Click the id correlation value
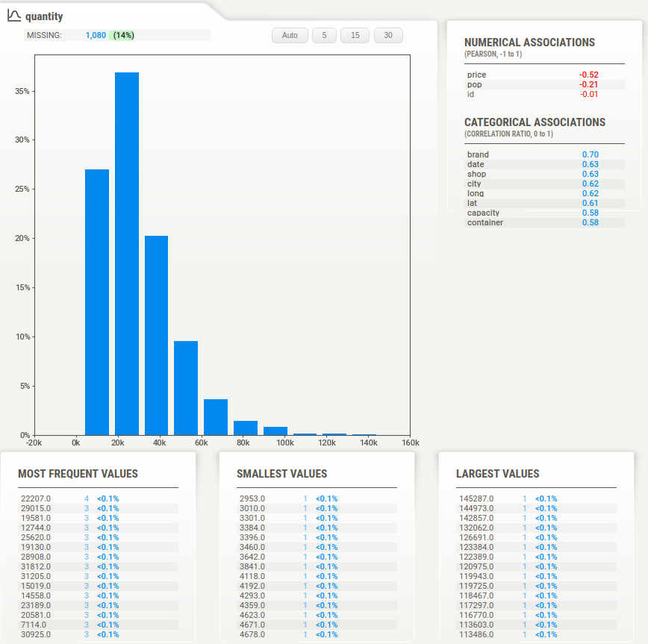Viewport: 648px width, 644px height. pos(590,95)
